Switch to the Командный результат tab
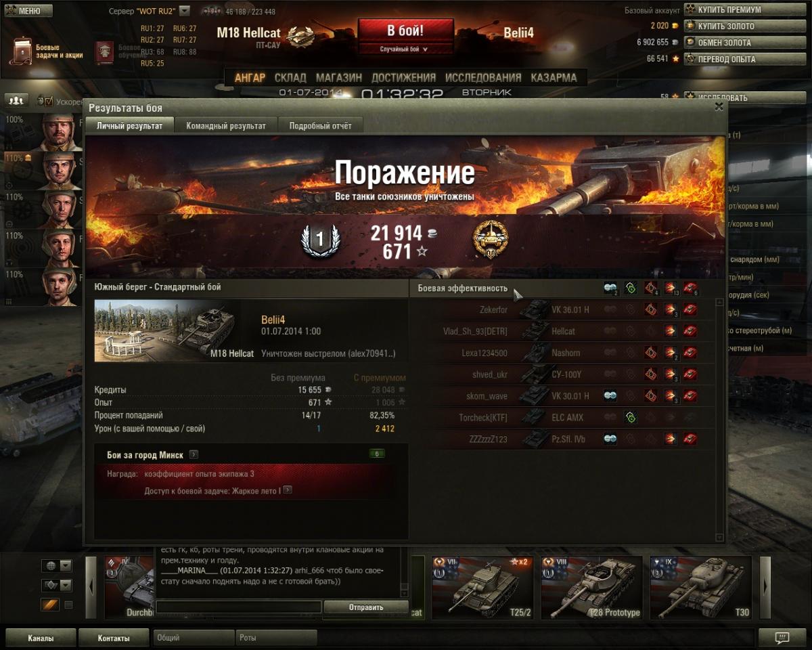812x650 pixels. [x=226, y=126]
